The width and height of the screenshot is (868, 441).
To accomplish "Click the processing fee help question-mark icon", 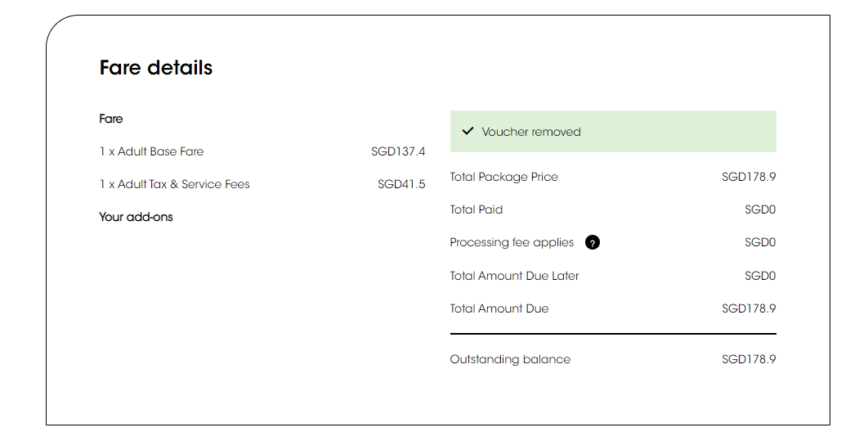I will pos(592,243).
